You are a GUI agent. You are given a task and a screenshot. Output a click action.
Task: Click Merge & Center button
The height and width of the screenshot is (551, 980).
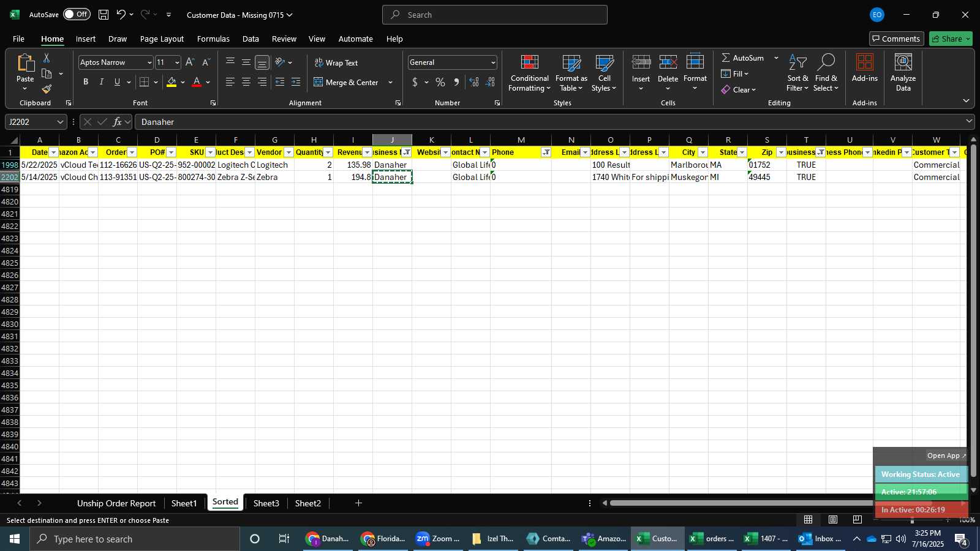(x=346, y=82)
